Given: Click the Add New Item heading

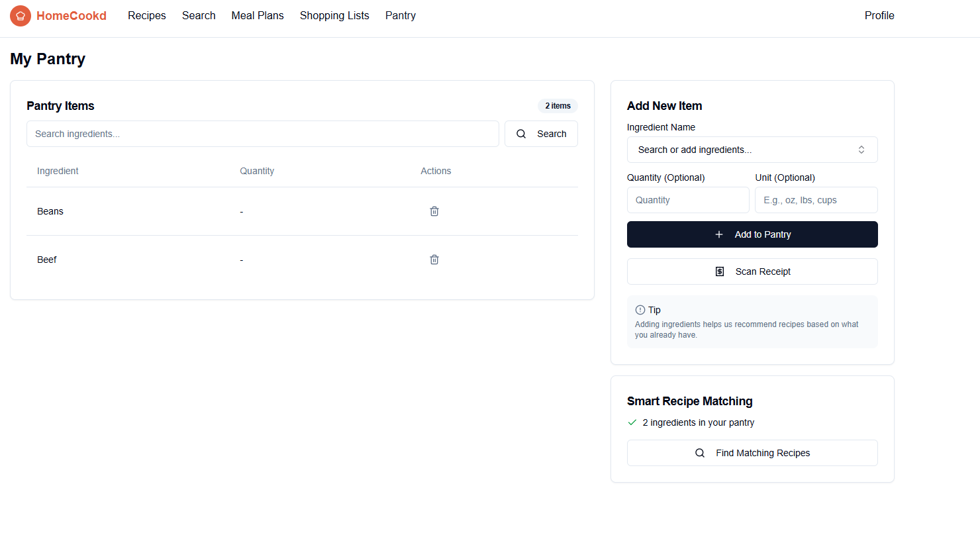Looking at the screenshot, I should pos(664,106).
